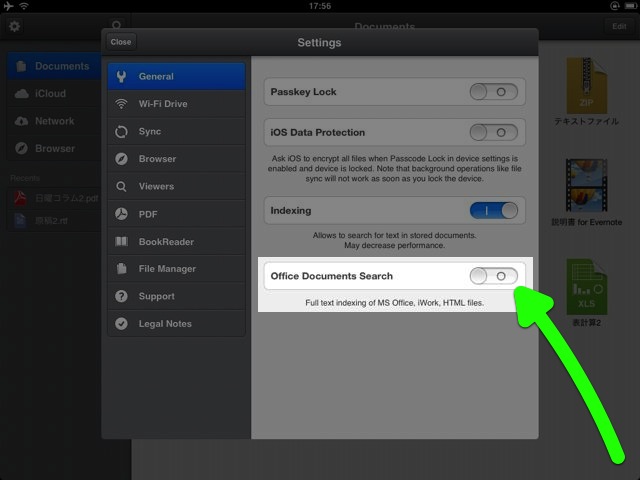Tap the status bar clock 17:56
Image resolution: width=640 pixels, height=480 pixels.
(320, 6)
